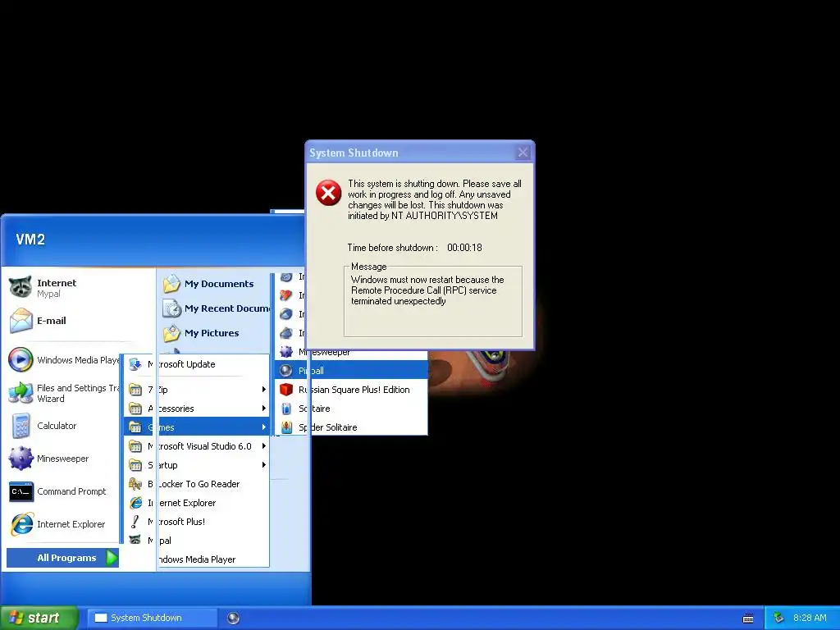Expand Startup submenu arrow
This screenshot has width=840, height=630.
[263, 465]
